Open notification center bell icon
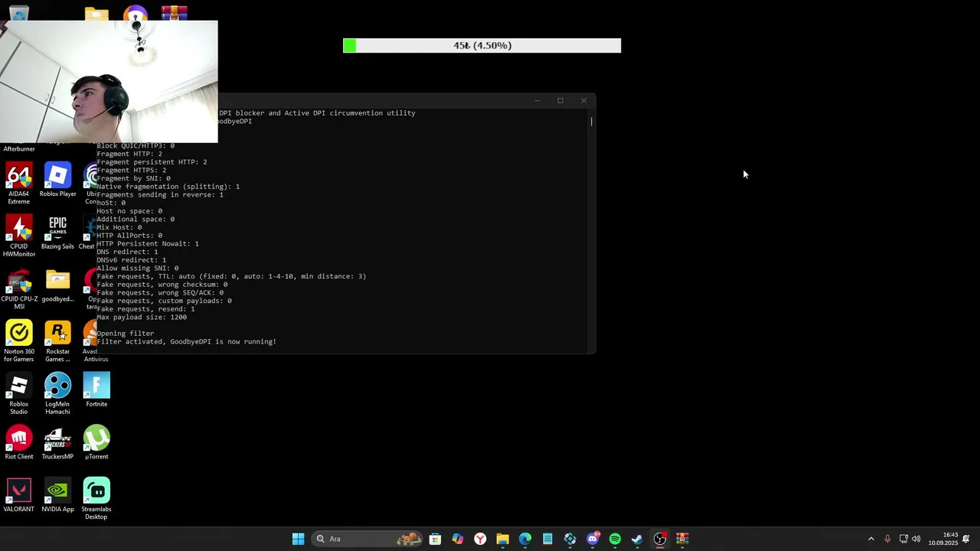 point(966,539)
